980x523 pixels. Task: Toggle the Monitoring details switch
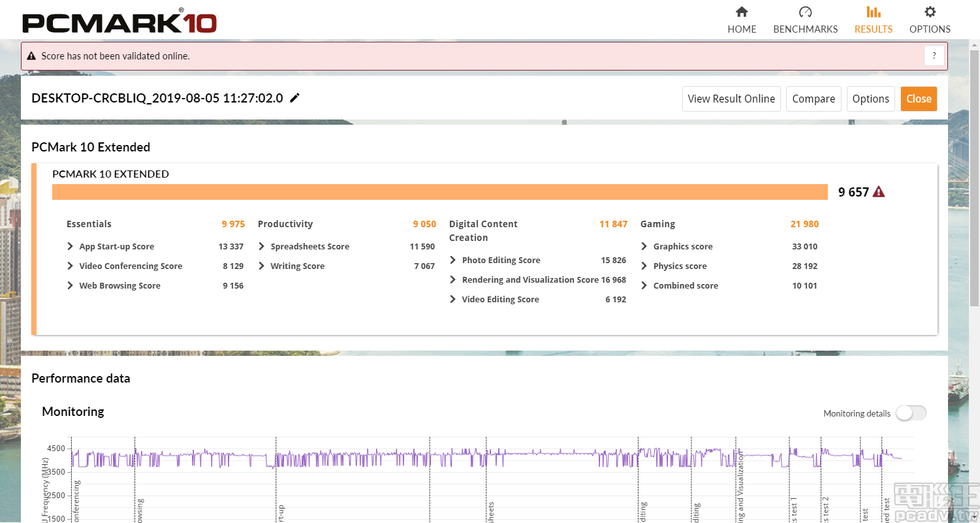tap(910, 413)
